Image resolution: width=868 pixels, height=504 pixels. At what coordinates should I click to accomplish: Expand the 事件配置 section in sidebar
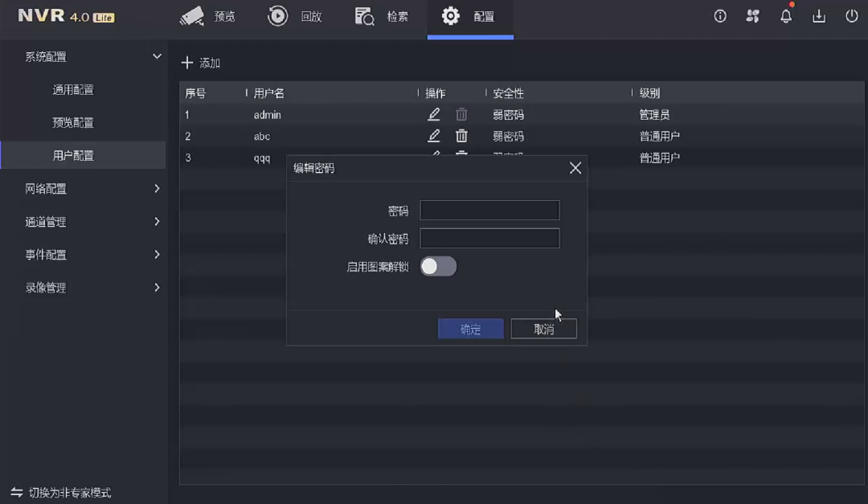[x=84, y=255]
